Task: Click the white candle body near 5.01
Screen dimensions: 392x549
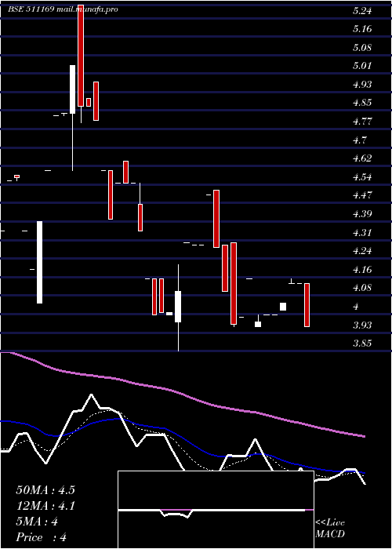Action: coord(72,89)
